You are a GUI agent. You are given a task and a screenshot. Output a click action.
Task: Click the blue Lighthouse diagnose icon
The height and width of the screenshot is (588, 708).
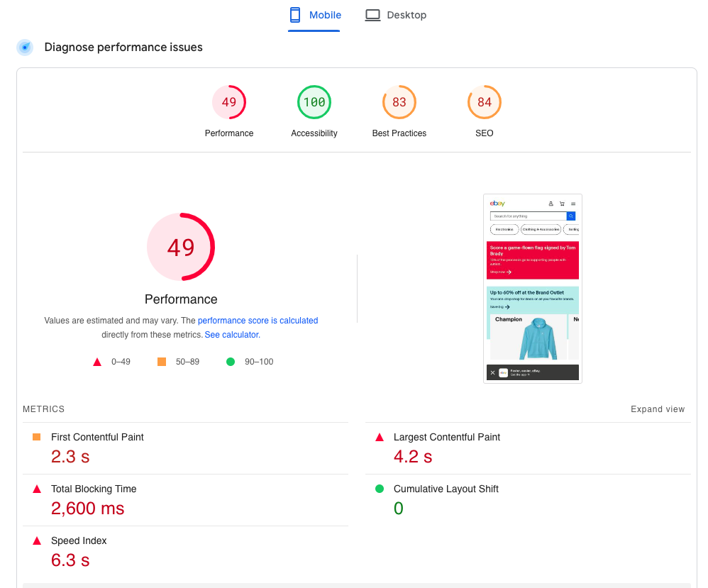click(x=26, y=47)
